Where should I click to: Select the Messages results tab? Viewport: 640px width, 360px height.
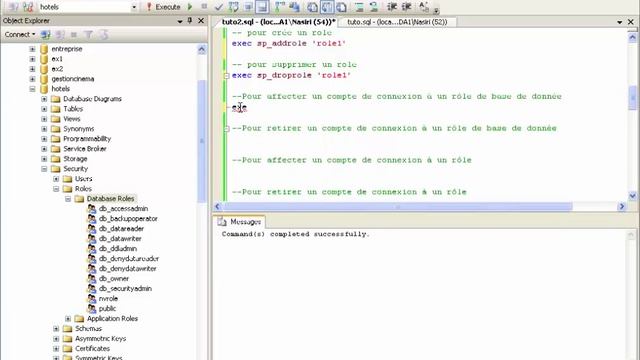(240, 222)
